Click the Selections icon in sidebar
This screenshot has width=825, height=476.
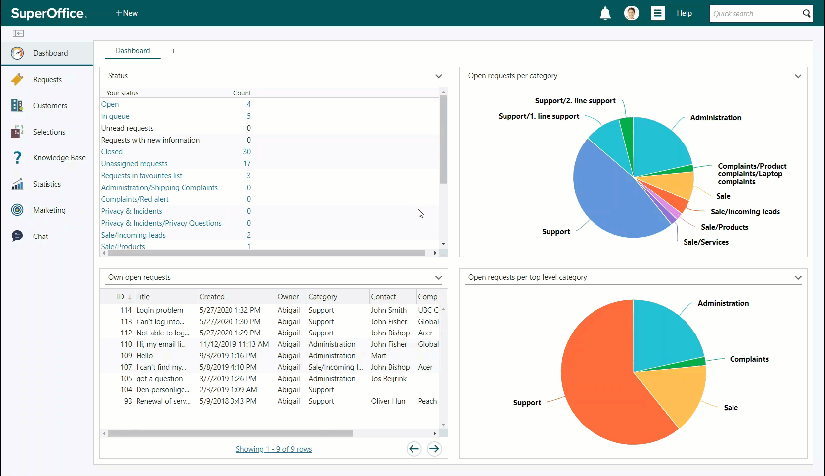tap(17, 131)
